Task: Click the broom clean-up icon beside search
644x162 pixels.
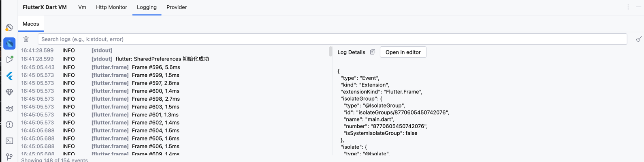Action: (639, 39)
